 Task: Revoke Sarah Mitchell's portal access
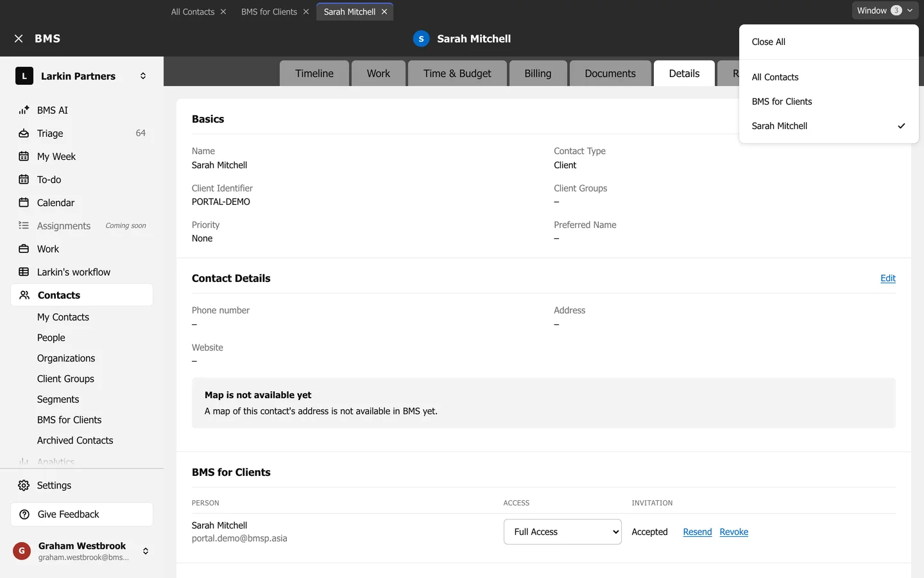pyautogui.click(x=734, y=532)
